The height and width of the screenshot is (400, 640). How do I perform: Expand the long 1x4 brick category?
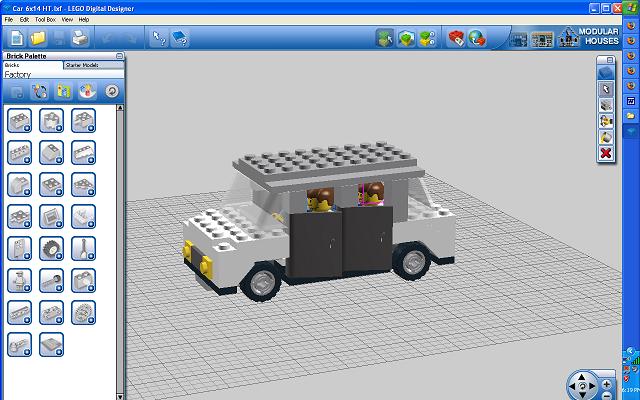tap(19, 153)
